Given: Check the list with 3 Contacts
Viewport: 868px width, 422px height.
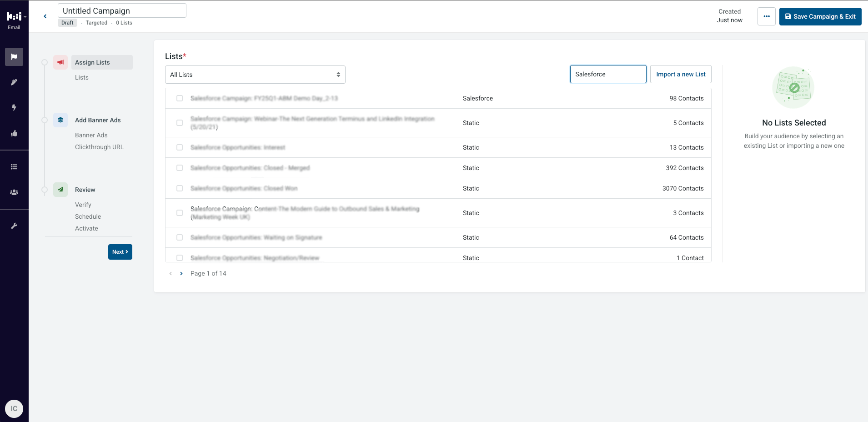Looking at the screenshot, I should click(180, 213).
